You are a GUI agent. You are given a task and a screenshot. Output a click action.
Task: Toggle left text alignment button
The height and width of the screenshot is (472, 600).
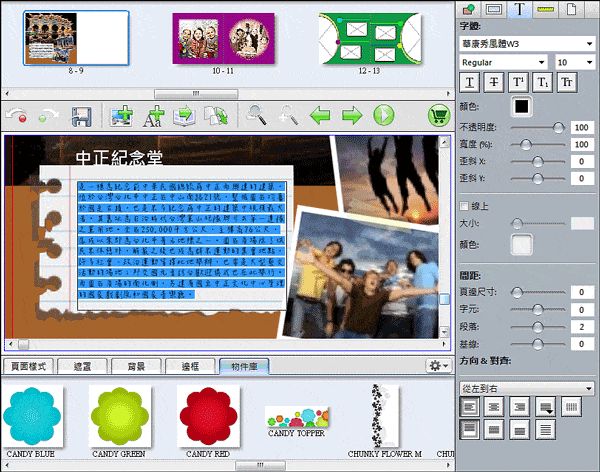click(x=470, y=406)
